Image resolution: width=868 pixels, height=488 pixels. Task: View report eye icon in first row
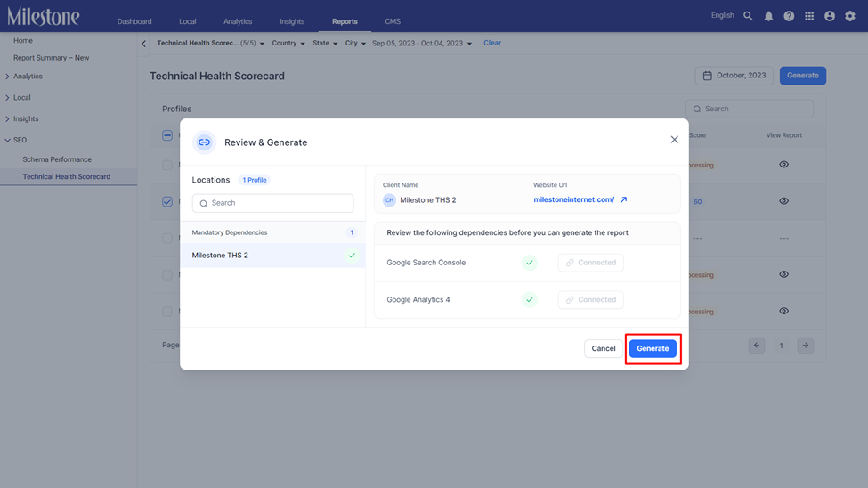(x=783, y=165)
